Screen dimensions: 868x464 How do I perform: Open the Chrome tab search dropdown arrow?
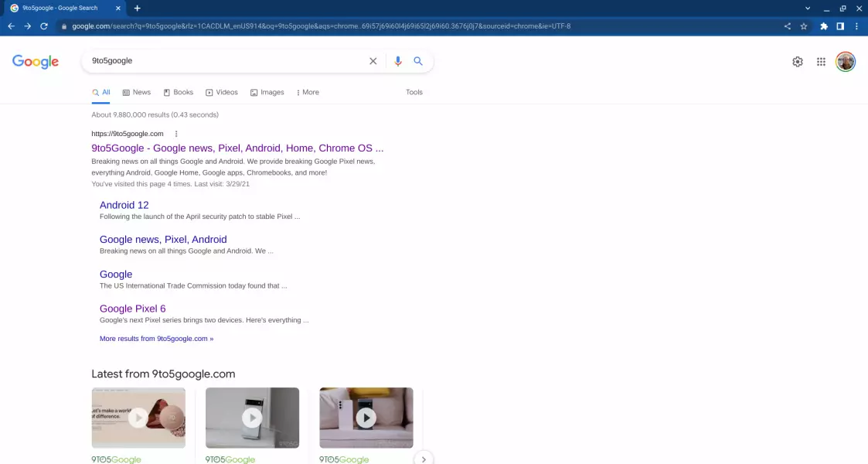click(808, 8)
